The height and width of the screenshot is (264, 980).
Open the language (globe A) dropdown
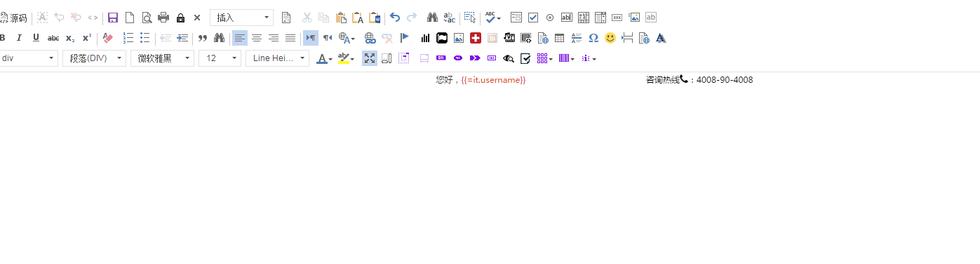click(x=347, y=38)
